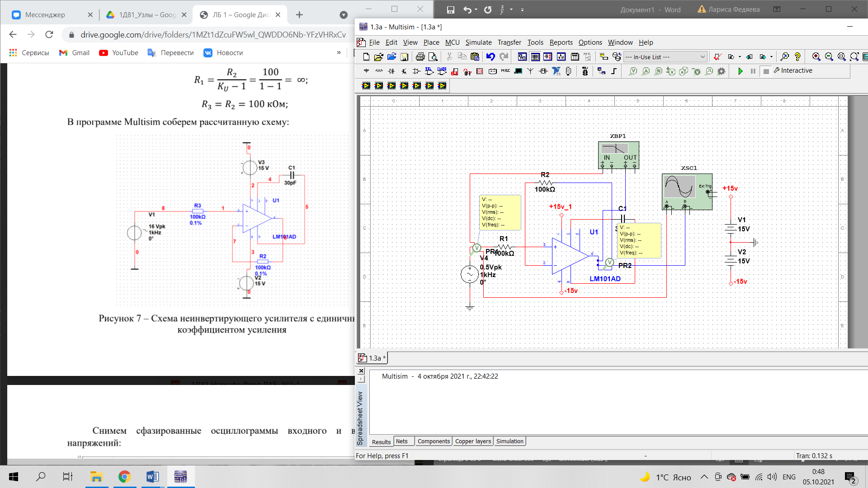Click the Open file icon in Multisim

pyautogui.click(x=379, y=57)
